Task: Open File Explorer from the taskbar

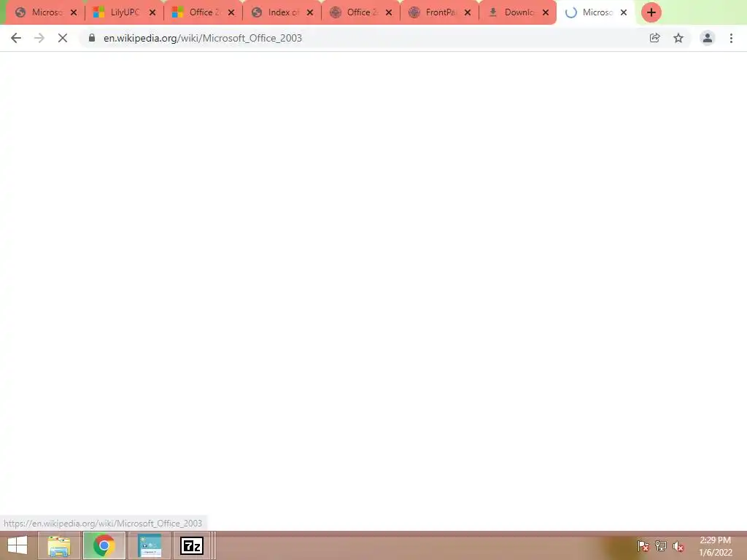Action: click(x=59, y=545)
